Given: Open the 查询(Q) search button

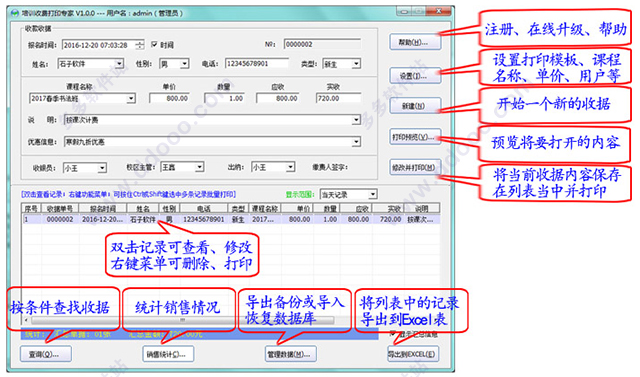Looking at the screenshot, I should click(x=46, y=354).
